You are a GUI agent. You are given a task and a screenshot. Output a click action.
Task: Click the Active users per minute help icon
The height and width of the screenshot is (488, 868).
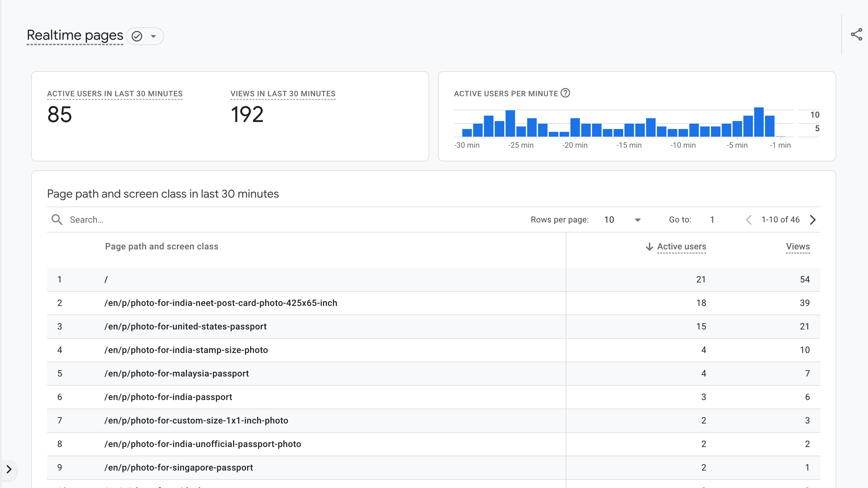tap(565, 93)
